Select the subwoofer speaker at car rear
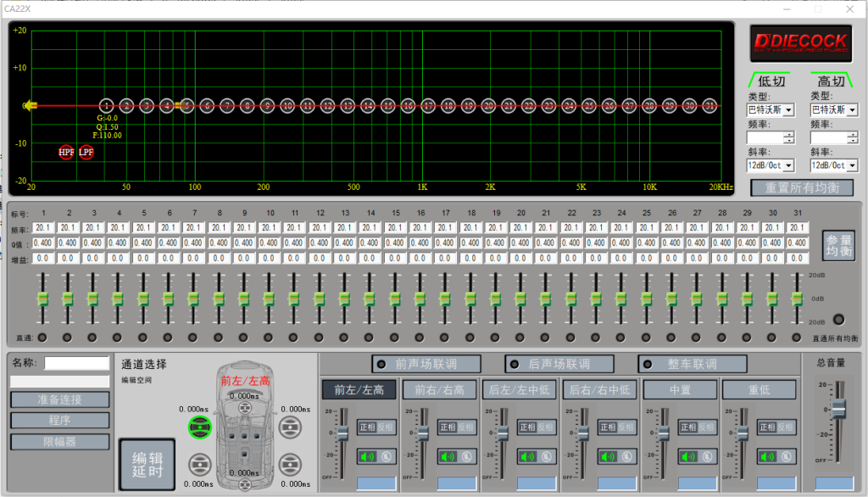This screenshot has height=497, width=868. [245, 485]
